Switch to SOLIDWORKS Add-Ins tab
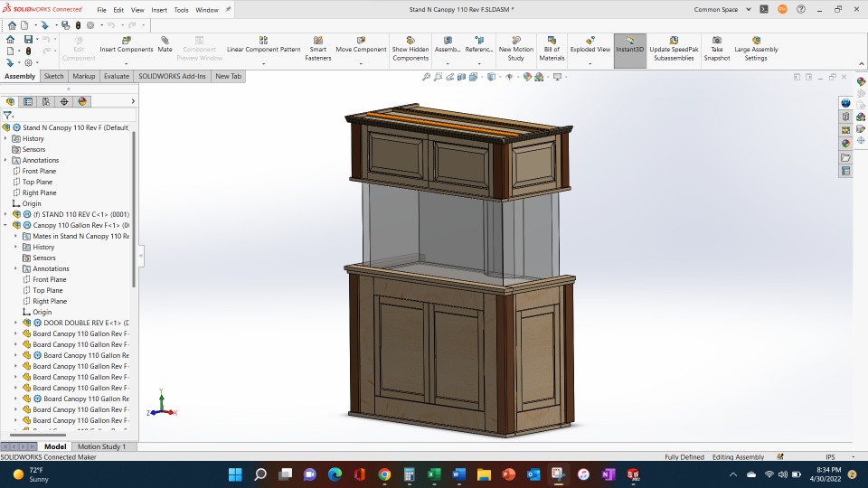Screen dimensions: 868x488 coord(172,76)
